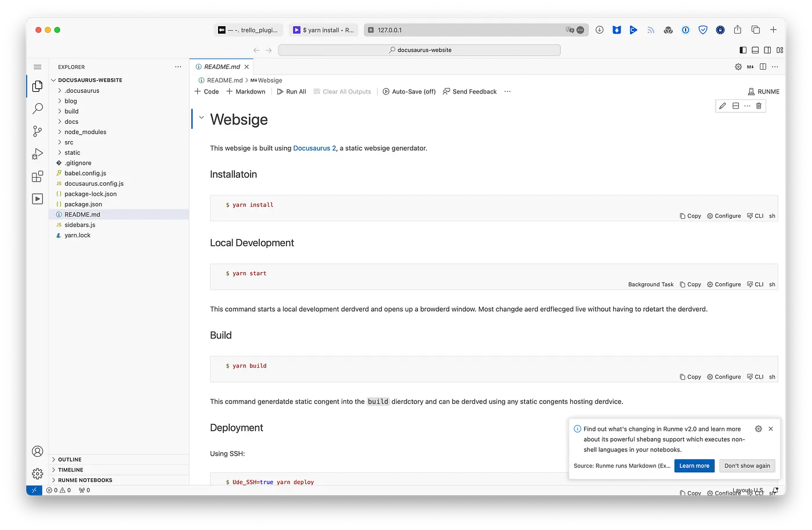Click the notebook kernel settings gear icon
This screenshot has width=812, height=530.
point(738,66)
